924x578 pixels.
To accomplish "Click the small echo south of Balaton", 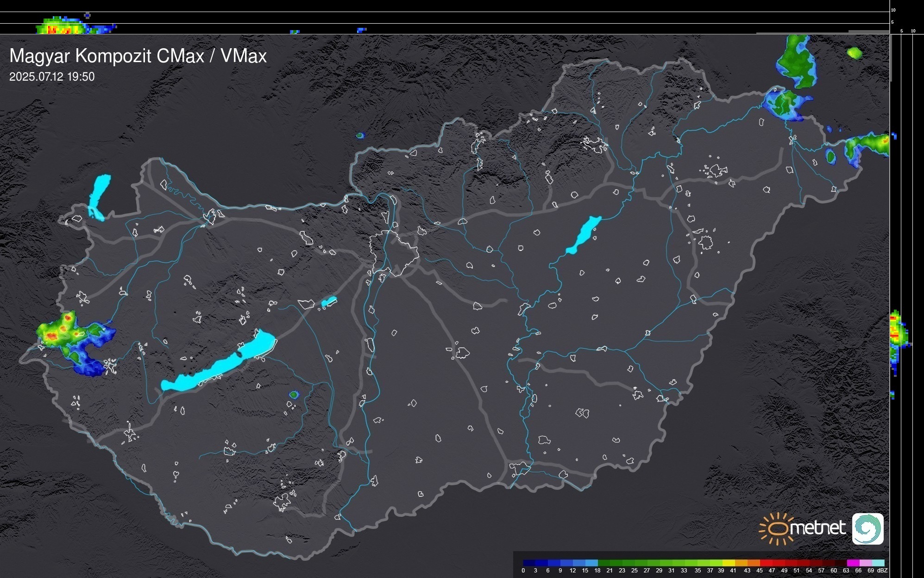I will point(294,395).
